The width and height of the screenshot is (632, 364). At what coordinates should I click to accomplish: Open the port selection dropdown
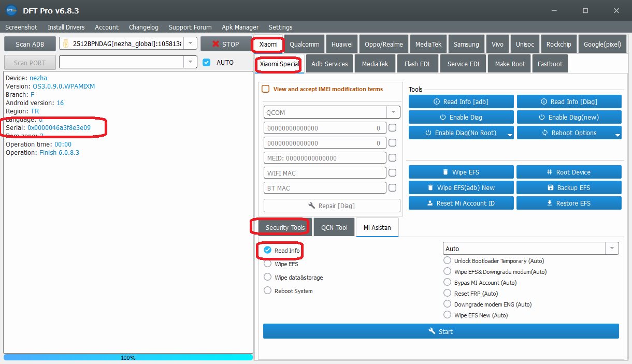tap(191, 62)
